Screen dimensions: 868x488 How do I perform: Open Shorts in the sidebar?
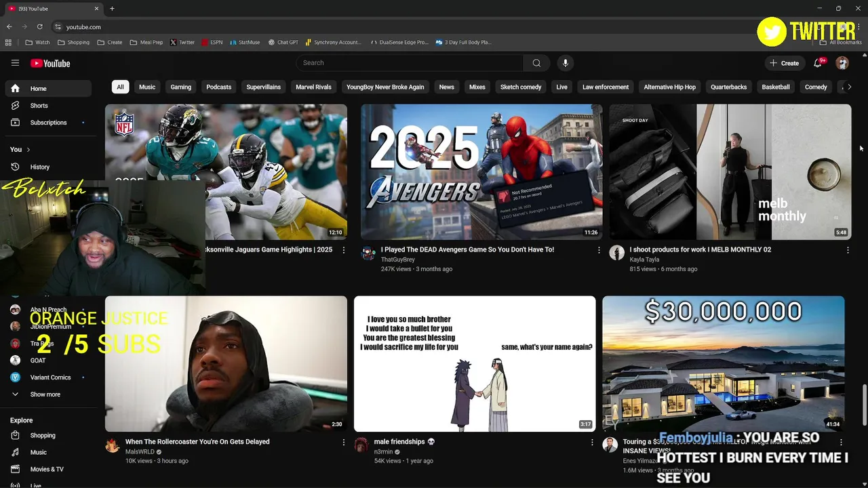[x=47, y=106]
